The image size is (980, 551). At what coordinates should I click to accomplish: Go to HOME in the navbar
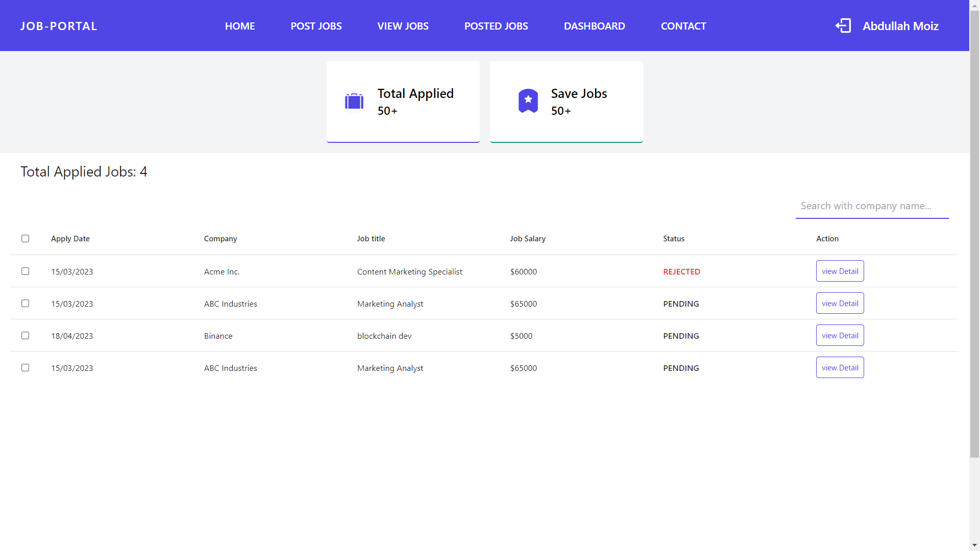[240, 26]
